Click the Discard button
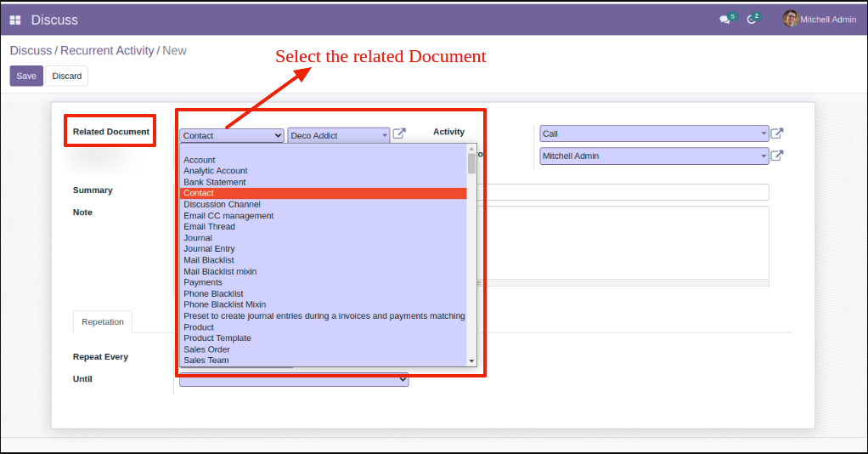The width and height of the screenshot is (868, 454). (x=66, y=76)
